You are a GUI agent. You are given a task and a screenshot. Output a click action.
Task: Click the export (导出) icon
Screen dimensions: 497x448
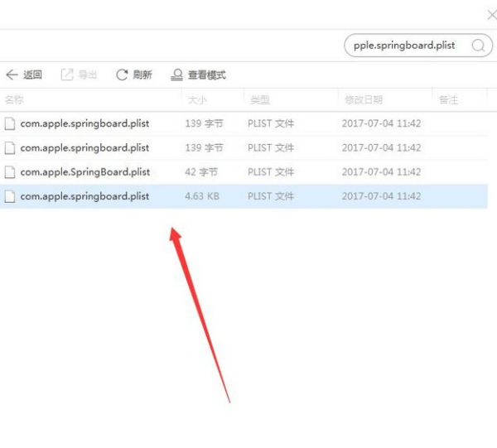(67, 75)
